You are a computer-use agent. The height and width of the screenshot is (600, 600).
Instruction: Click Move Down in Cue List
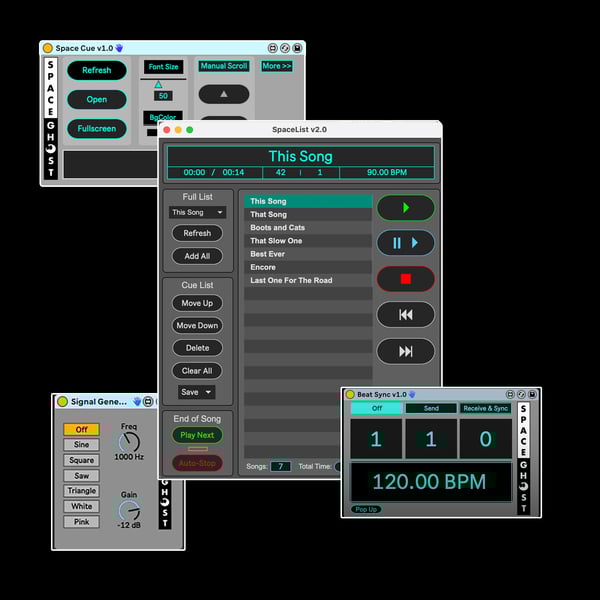coord(197,326)
